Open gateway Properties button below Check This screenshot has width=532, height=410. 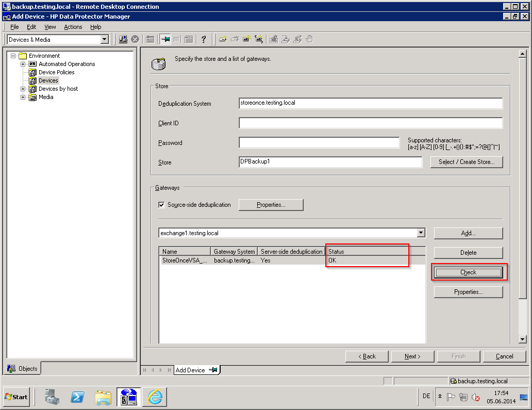tap(468, 292)
